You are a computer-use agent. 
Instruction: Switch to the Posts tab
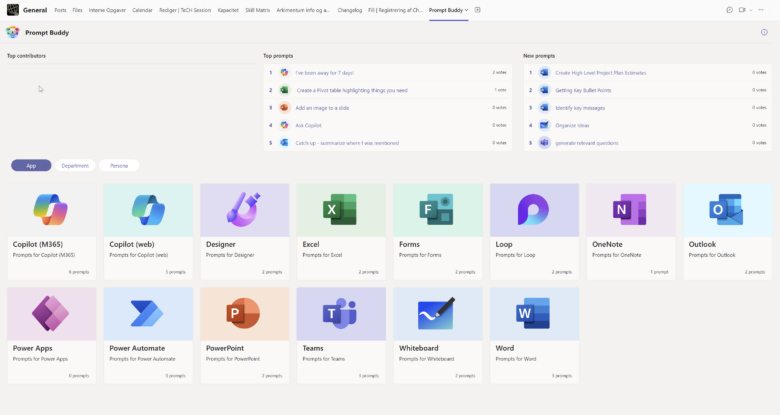tap(60, 10)
